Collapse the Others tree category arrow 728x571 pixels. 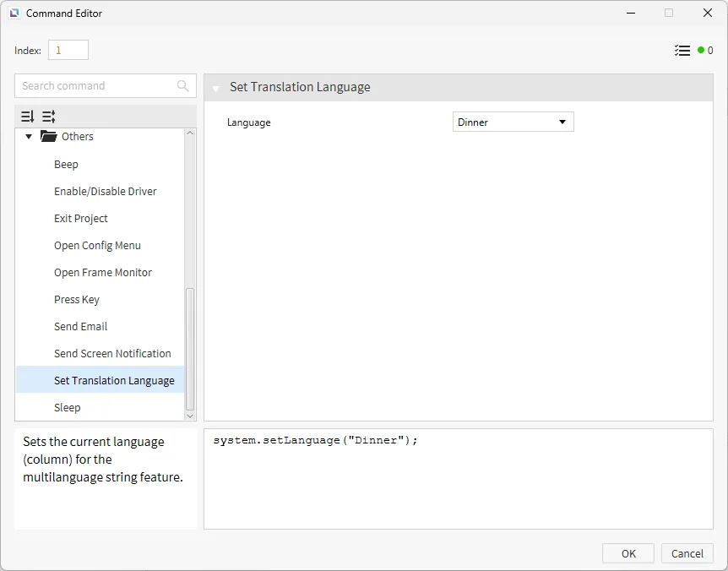coord(29,137)
